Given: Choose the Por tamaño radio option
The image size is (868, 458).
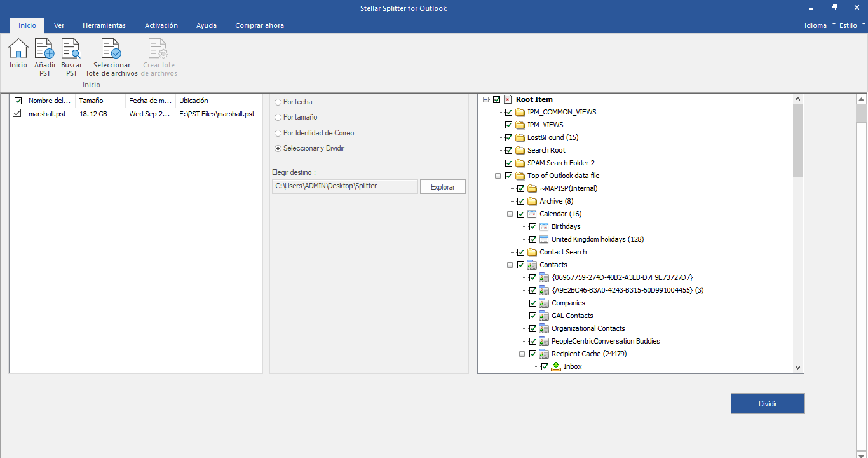Looking at the screenshot, I should [278, 117].
